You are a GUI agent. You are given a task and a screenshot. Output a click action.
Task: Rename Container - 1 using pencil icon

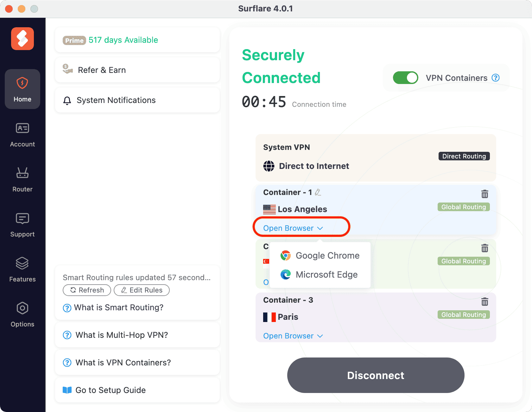[x=318, y=192]
